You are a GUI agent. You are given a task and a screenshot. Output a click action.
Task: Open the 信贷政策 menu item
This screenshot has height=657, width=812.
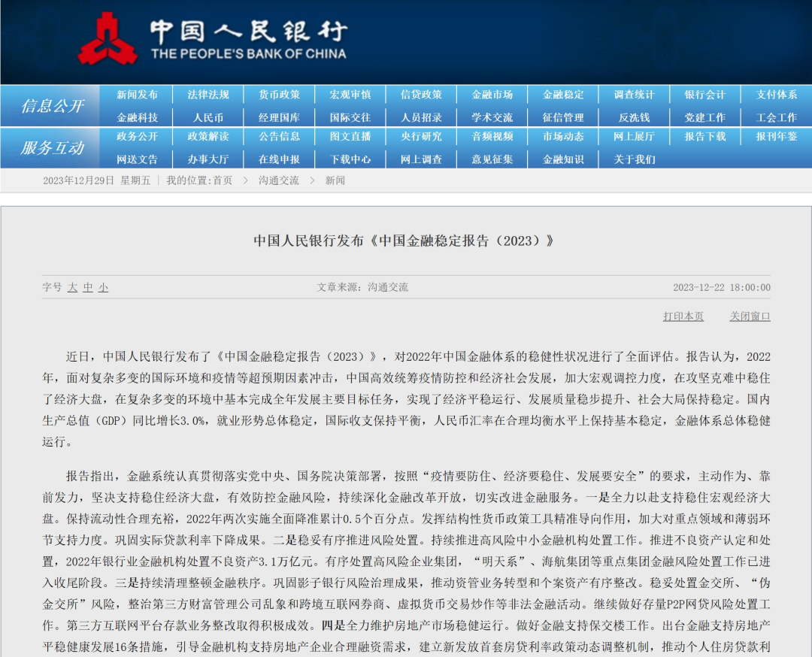(x=422, y=95)
